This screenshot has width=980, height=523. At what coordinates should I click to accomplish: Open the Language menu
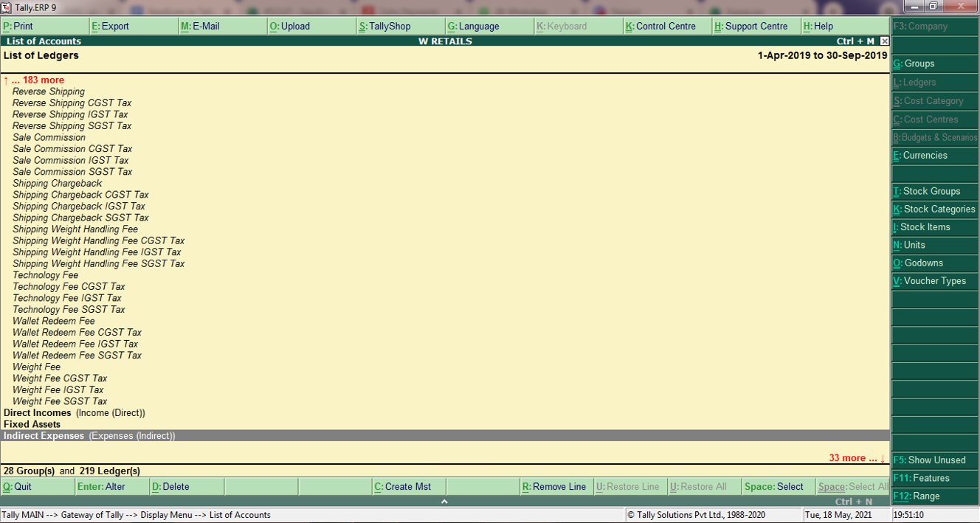(x=490, y=26)
